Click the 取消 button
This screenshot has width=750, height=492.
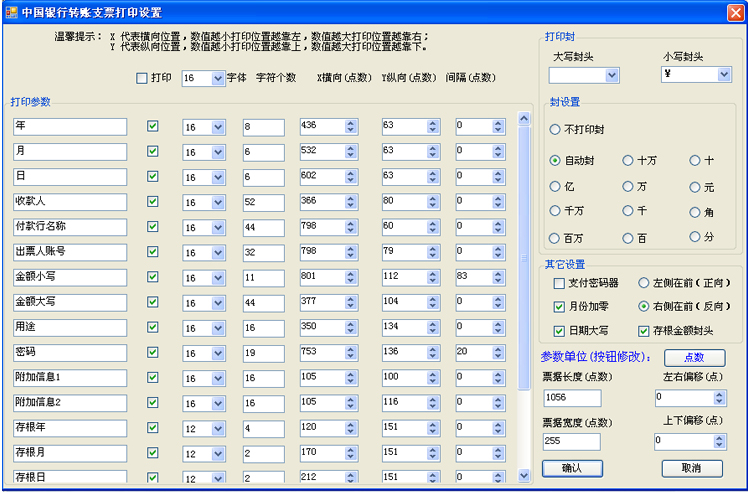click(x=692, y=469)
